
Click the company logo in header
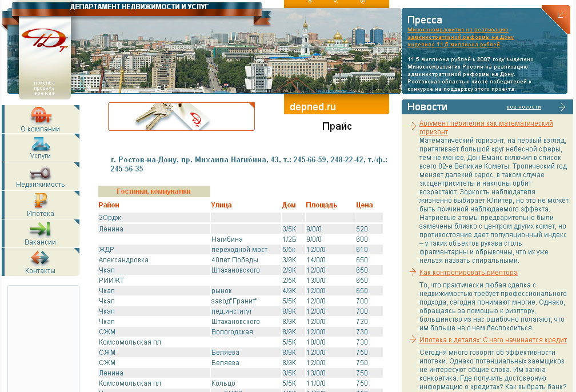pyautogui.click(x=45, y=39)
